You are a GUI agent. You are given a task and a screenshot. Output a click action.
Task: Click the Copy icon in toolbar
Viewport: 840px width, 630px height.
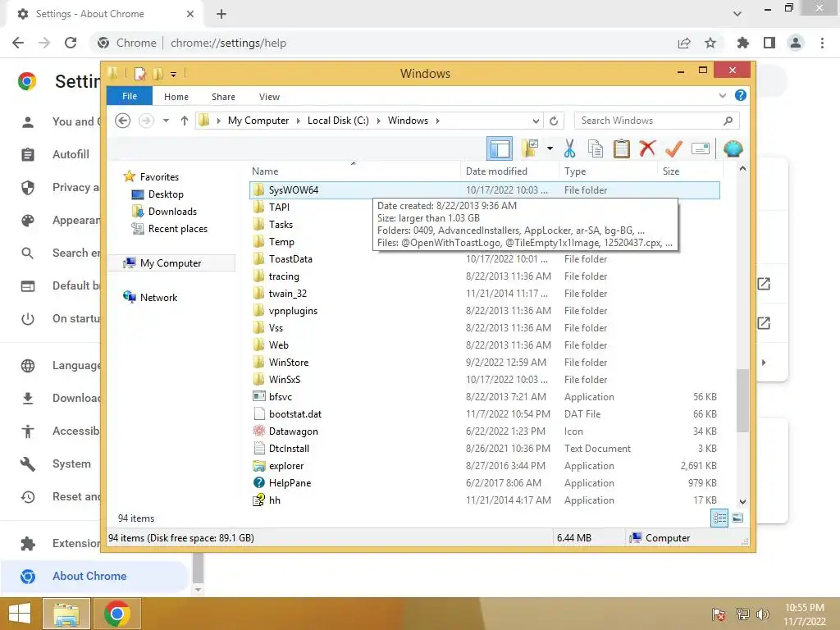(x=596, y=148)
